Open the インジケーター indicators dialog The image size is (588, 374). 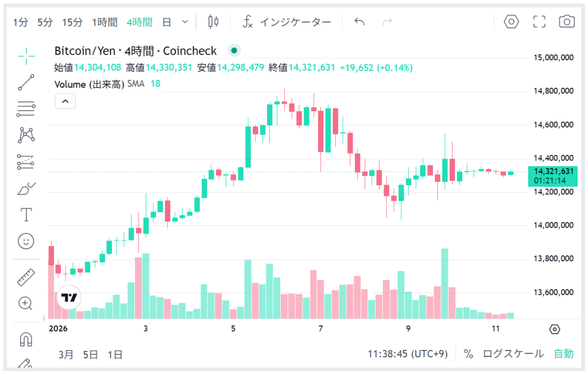(x=287, y=22)
